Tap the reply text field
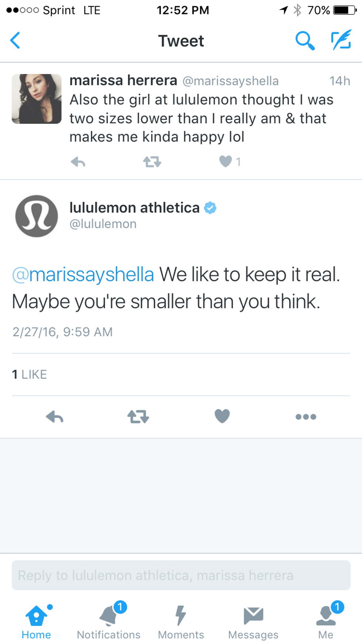The width and height of the screenshot is (362, 644). [181, 575]
